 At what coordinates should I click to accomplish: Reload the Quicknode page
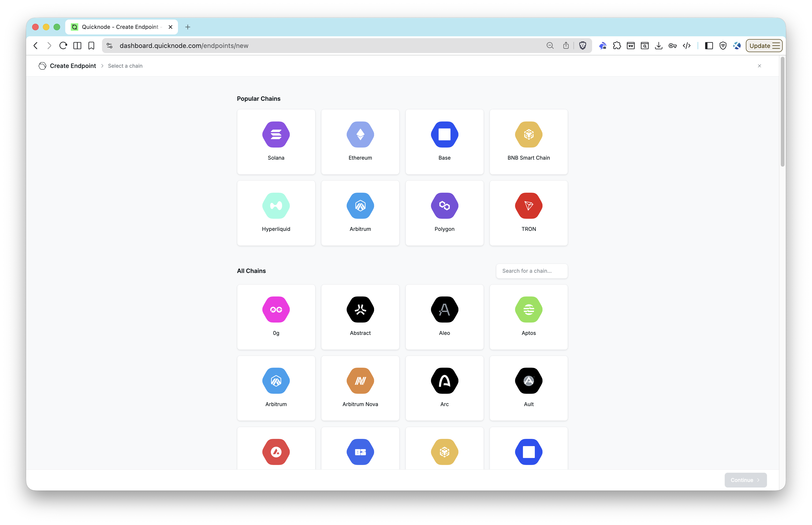coord(63,46)
